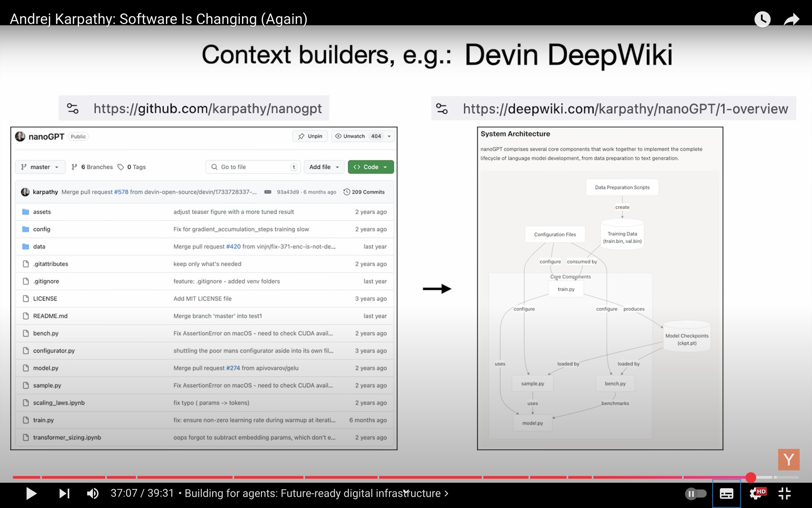The width and height of the screenshot is (812, 508).
Task: Click the nanoGPT repository owner avatar
Action: pyautogui.click(x=20, y=137)
